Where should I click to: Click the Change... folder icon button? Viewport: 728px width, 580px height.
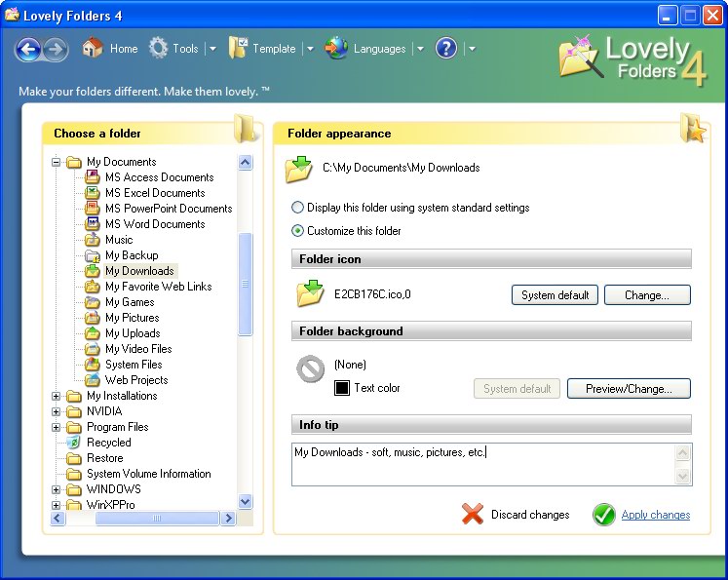[x=647, y=295]
